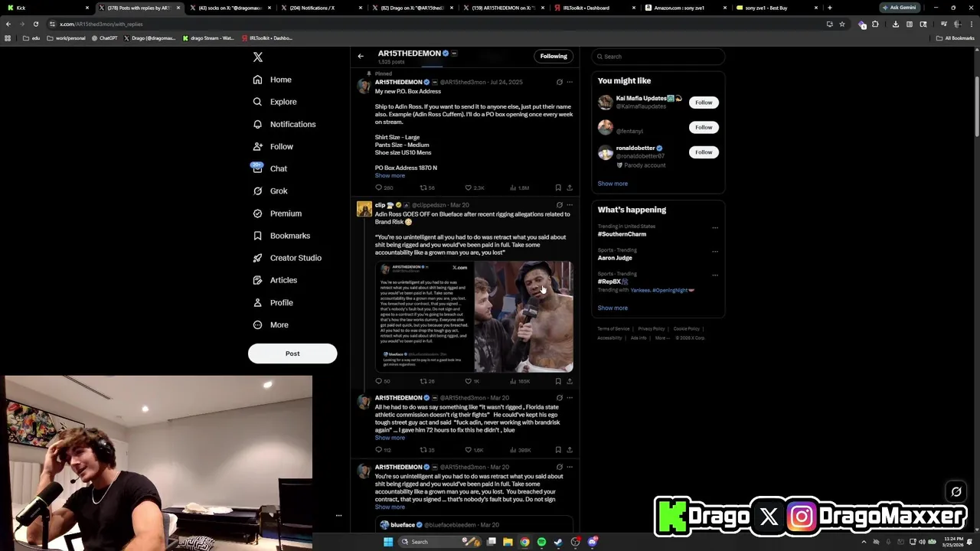Show more under What's happening

pos(612,308)
